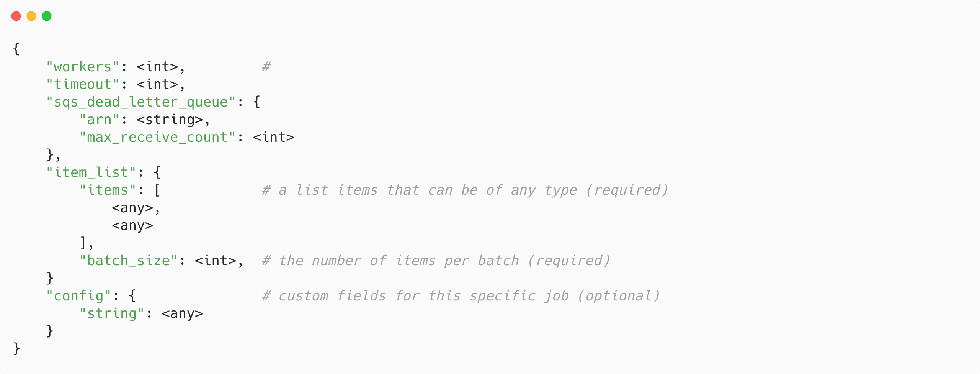Click the "item_list" key text

(91, 172)
